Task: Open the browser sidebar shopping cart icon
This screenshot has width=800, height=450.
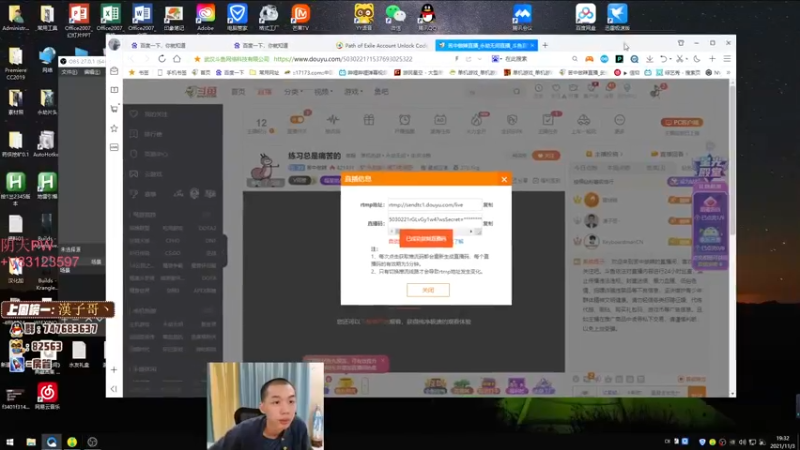Action: (114, 109)
